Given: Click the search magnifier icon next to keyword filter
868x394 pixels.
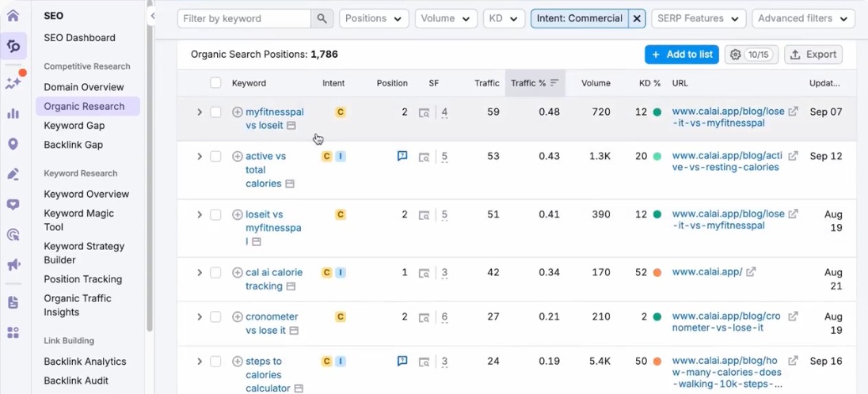Looking at the screenshot, I should tap(322, 18).
